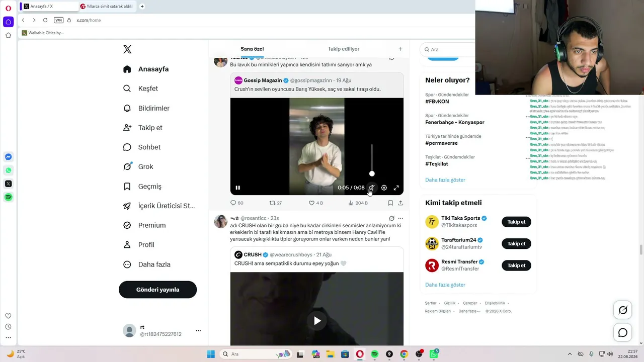Enter fullscreen on the video

point(396,188)
